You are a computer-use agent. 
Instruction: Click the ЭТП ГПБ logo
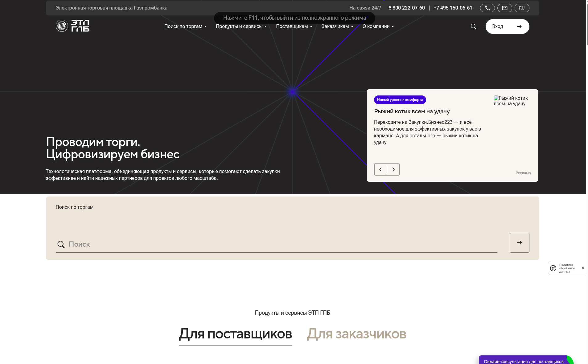coord(72,26)
